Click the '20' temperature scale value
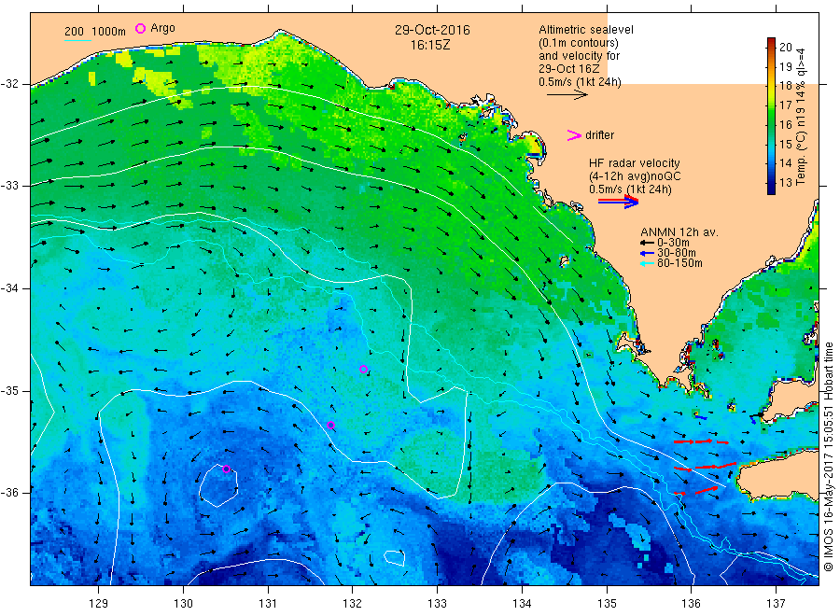Screen dimensions: 840x616 pos(785,48)
